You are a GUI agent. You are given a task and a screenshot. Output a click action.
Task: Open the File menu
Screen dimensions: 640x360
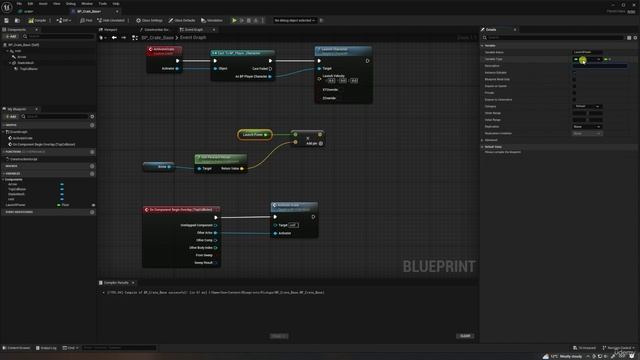[19, 4]
